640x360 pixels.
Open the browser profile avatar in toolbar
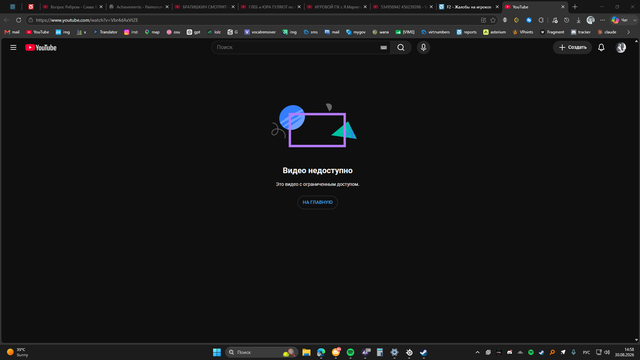tap(591, 20)
